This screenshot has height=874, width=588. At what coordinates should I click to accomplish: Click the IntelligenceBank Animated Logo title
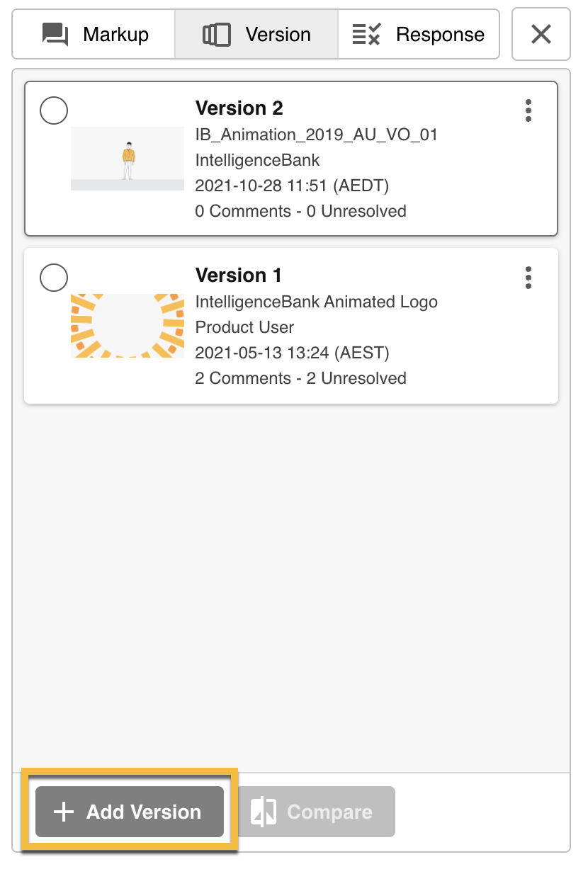click(x=316, y=302)
